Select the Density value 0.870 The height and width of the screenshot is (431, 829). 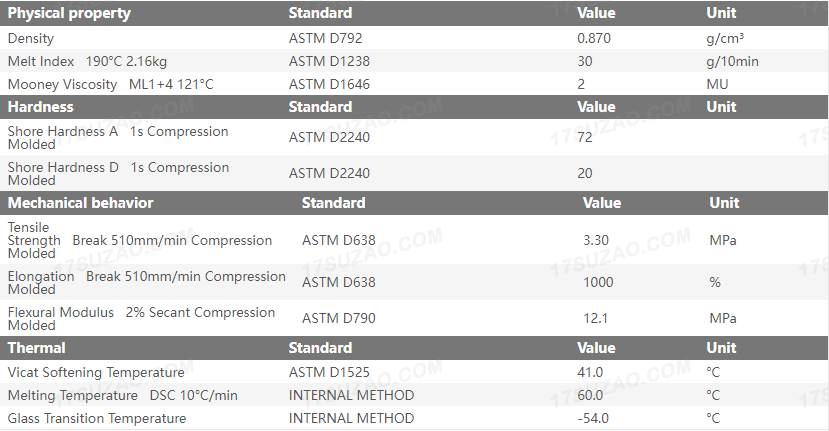click(x=594, y=39)
